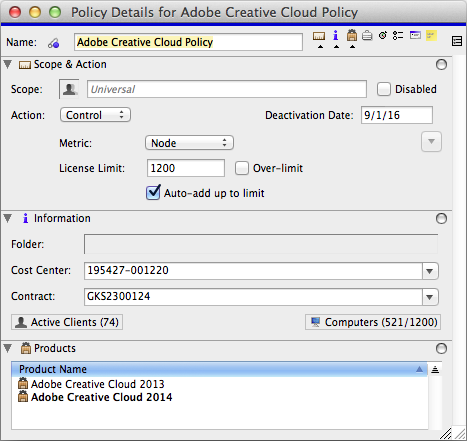Click the blue i icon in Information header

coord(25,218)
